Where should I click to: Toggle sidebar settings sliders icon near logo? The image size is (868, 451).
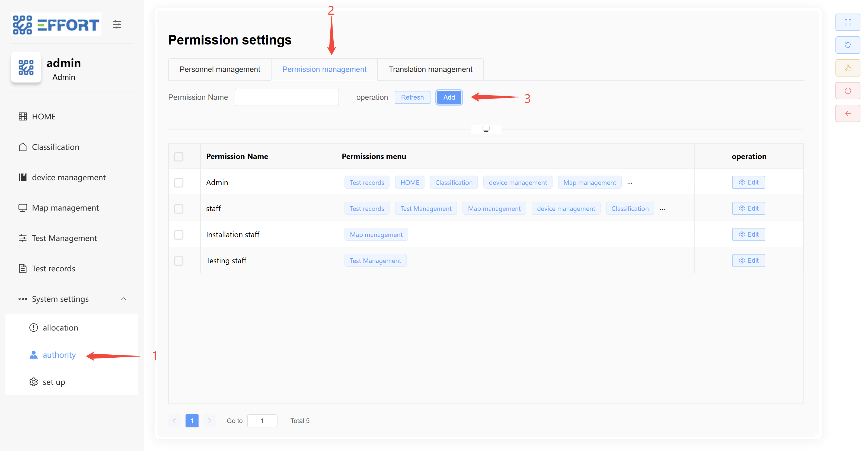coord(117,24)
